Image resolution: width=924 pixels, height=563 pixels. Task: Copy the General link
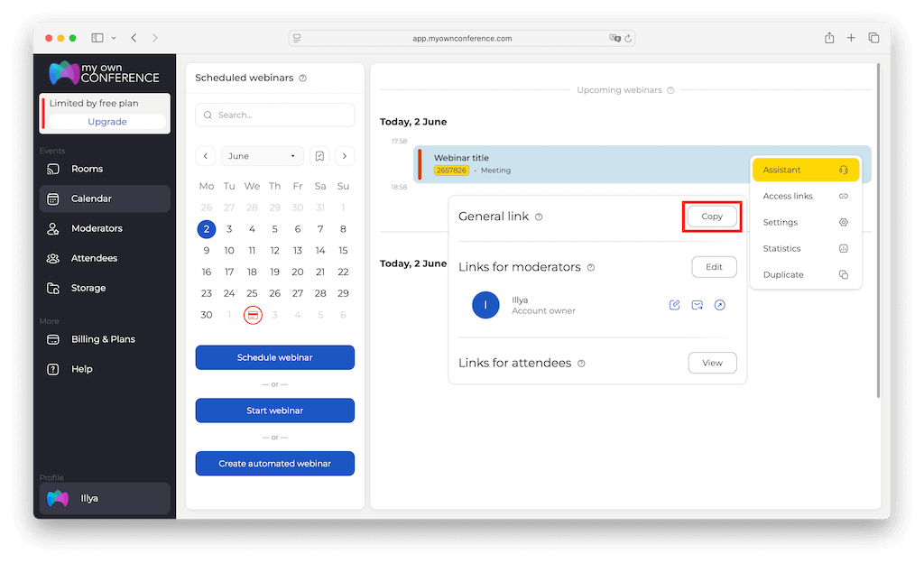(712, 217)
